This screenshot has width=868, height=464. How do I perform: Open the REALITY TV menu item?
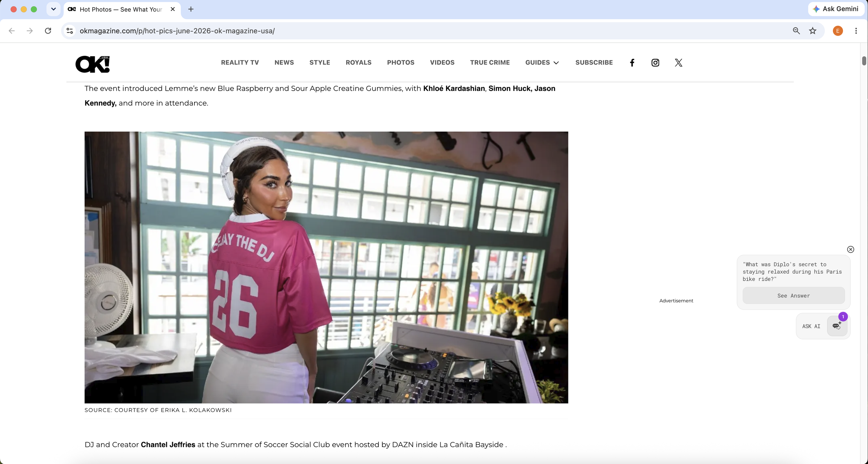coord(240,63)
